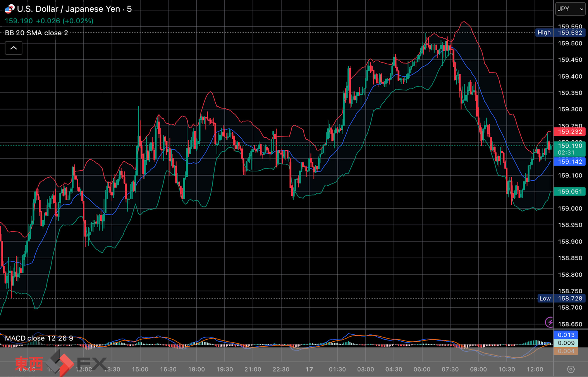
Task: Click the green 159.051 lower band label
Action: [x=569, y=192]
